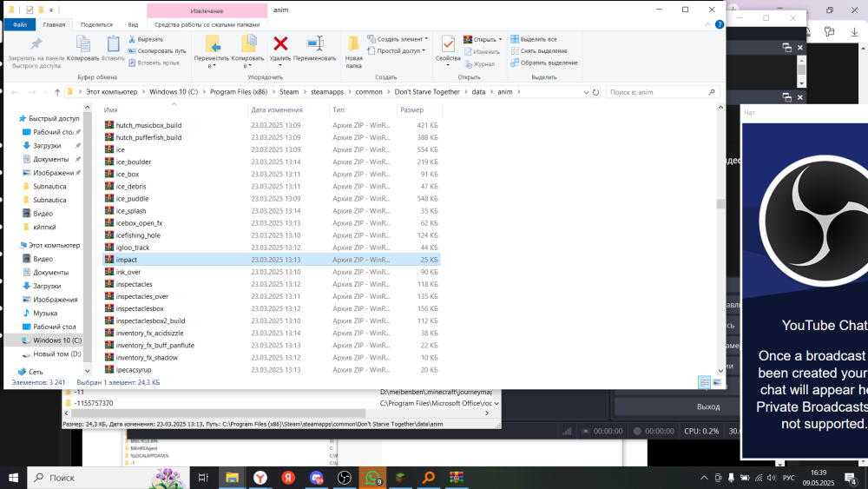Open the Переместить в (Move to) dropdown
This screenshot has height=489, width=868.
pos(212,66)
